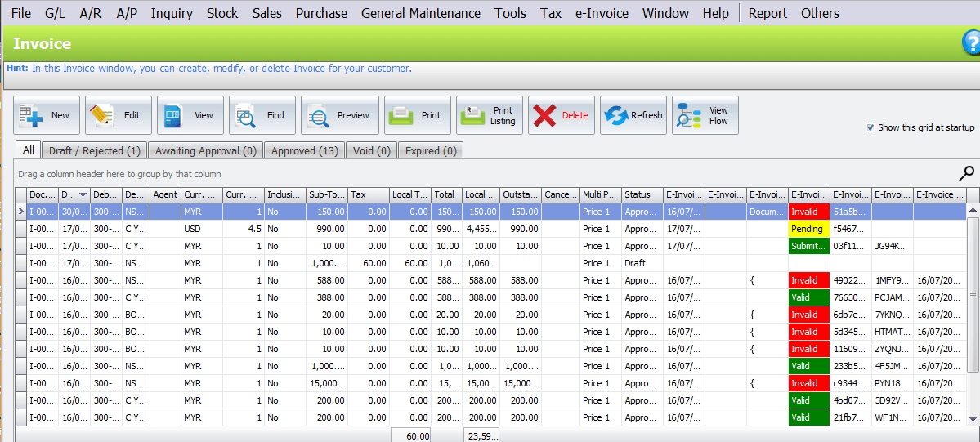Open the e-Invoice menu
The image size is (980, 442).
pos(602,13)
